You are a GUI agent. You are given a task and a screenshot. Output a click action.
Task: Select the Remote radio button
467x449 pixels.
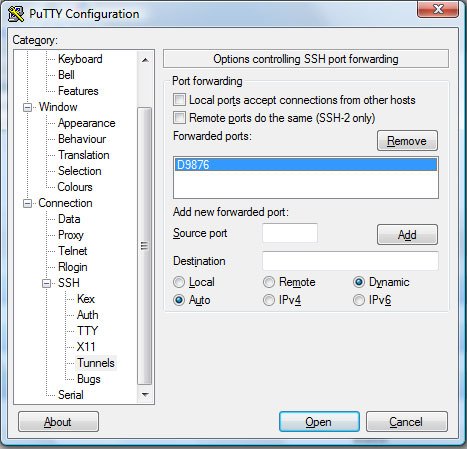pyautogui.click(x=269, y=282)
